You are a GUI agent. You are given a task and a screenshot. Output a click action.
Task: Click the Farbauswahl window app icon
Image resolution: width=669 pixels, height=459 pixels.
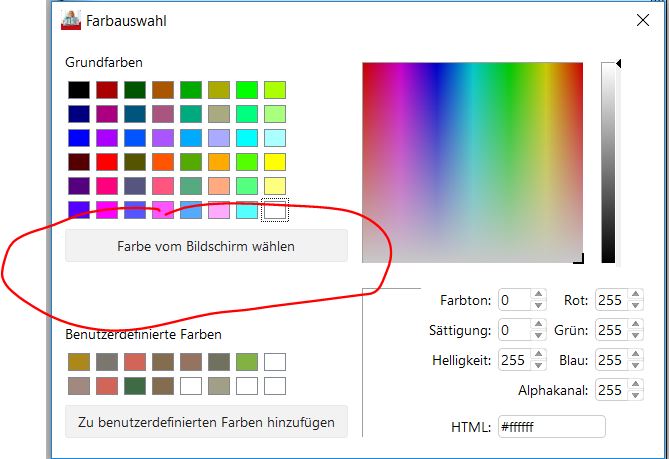pos(71,20)
